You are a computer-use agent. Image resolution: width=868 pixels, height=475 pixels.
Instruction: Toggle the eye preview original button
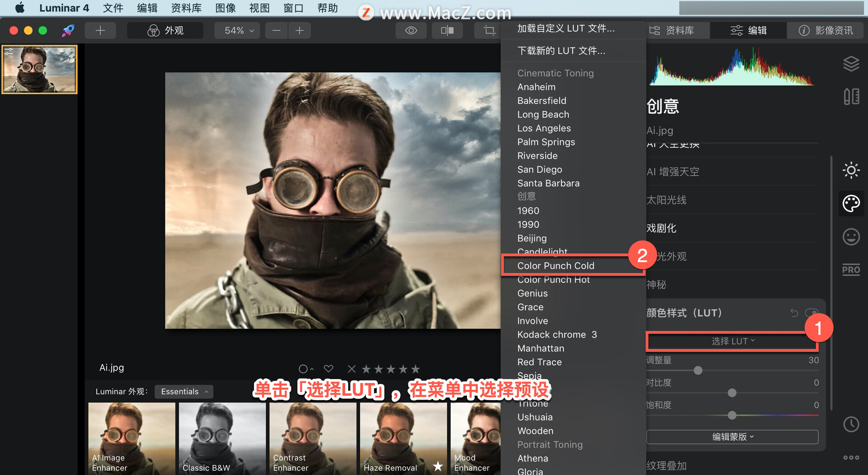click(411, 30)
